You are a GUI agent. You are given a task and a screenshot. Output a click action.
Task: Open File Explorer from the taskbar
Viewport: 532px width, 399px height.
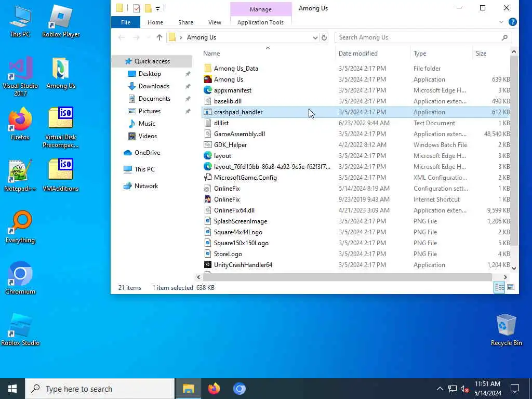click(188, 389)
